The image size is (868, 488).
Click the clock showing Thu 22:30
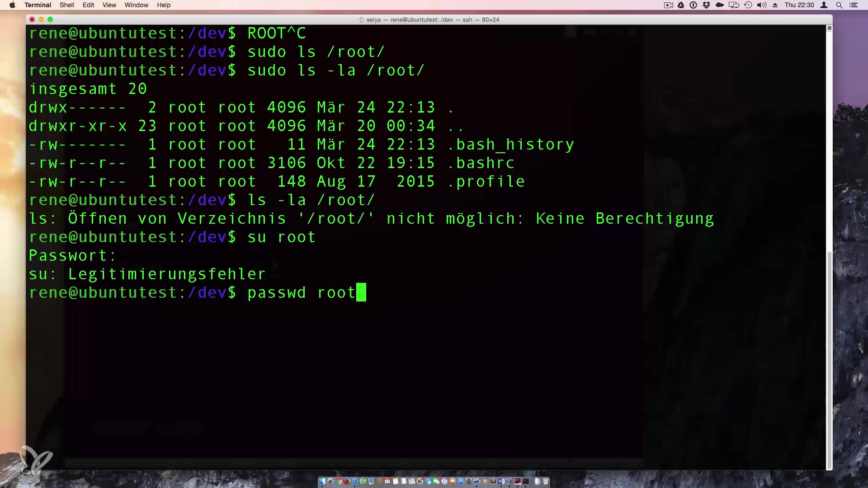point(799,5)
